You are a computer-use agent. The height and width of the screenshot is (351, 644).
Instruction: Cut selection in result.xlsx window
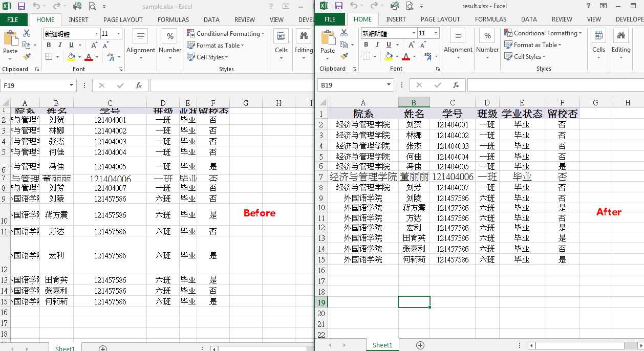click(x=344, y=33)
